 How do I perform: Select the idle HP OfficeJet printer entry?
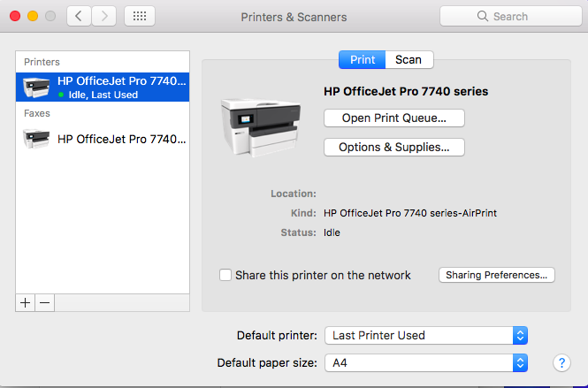coord(104,87)
